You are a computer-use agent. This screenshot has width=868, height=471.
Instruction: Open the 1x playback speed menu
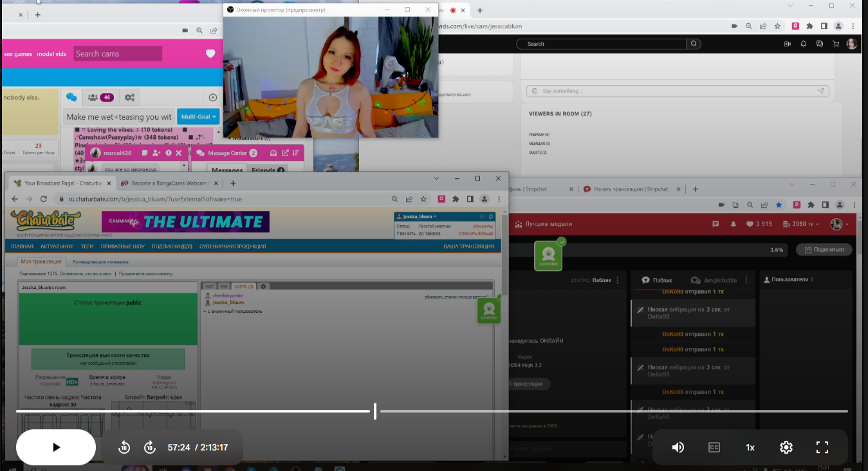750,447
